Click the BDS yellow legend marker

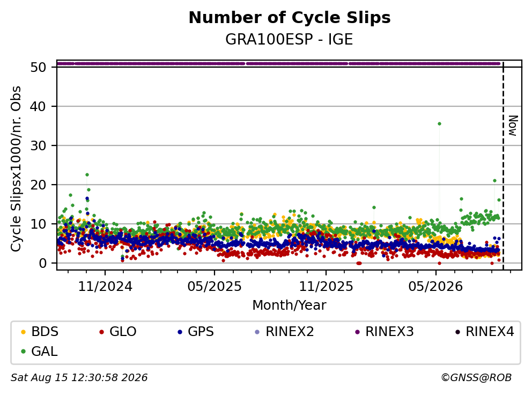click(23, 332)
